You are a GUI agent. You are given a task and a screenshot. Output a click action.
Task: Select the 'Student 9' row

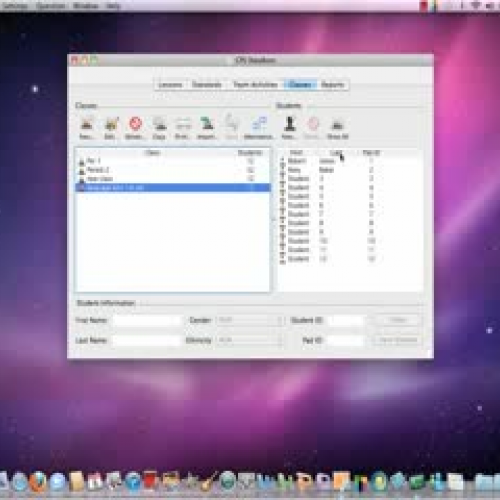(x=350, y=232)
